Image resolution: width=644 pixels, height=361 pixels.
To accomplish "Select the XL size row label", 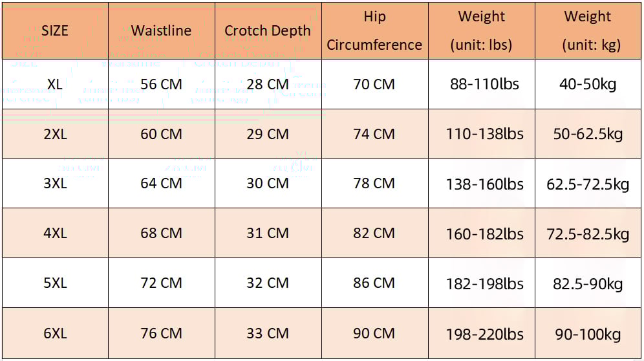I will (x=55, y=84).
